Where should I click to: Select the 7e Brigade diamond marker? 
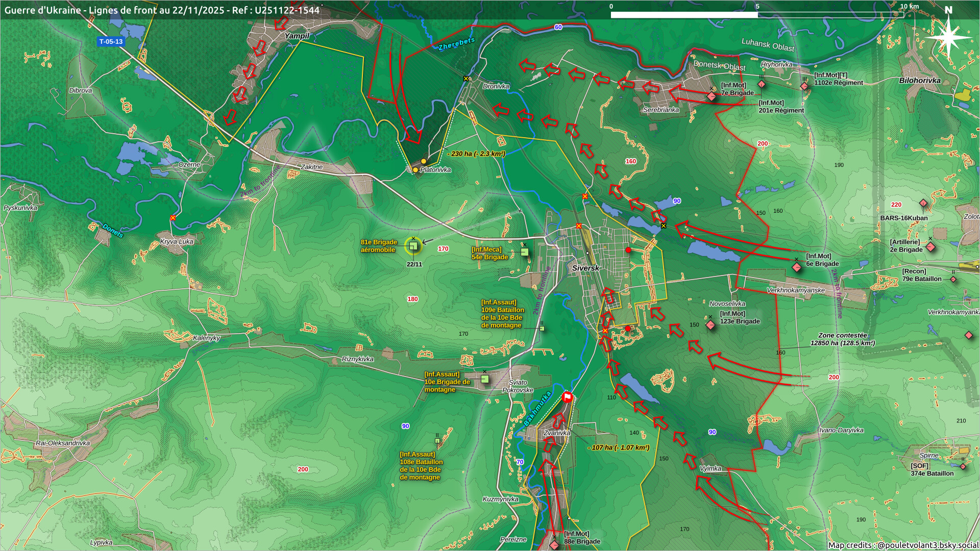[x=712, y=96]
